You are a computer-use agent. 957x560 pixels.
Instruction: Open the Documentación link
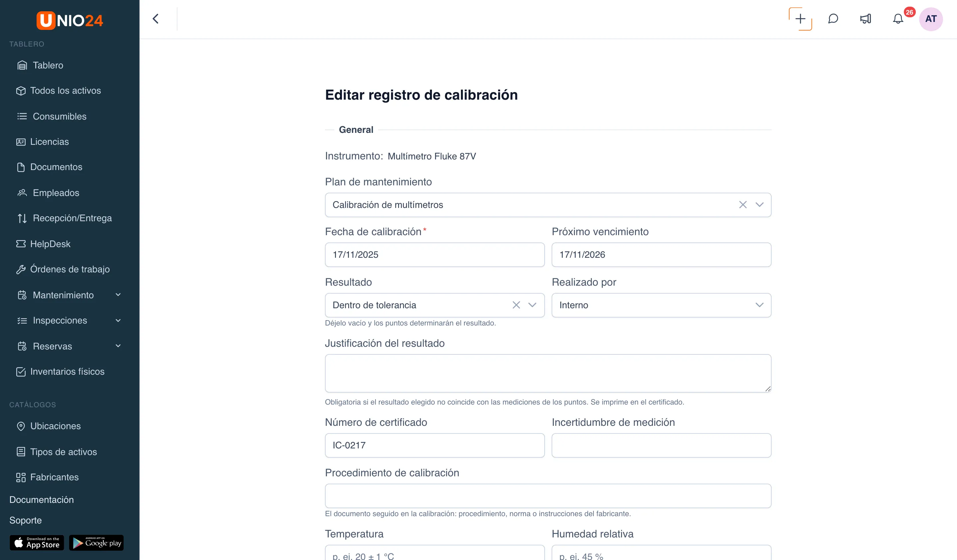42,500
